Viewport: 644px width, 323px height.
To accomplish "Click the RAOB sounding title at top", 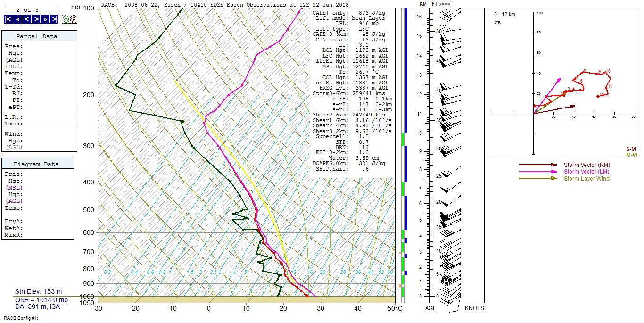I will pos(225,4).
